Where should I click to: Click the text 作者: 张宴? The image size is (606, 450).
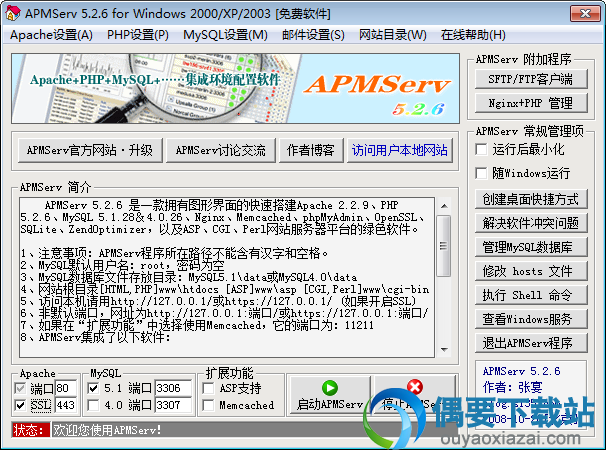pyautogui.click(x=512, y=387)
